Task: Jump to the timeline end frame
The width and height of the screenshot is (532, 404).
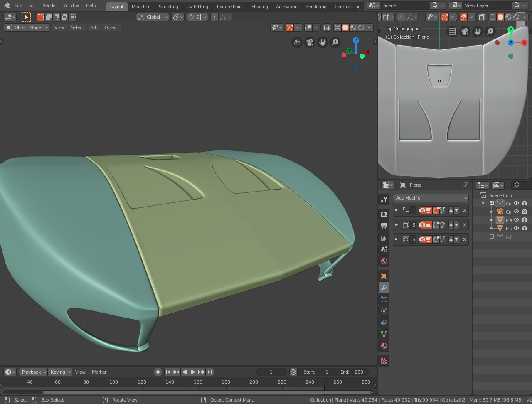Action: coord(210,372)
